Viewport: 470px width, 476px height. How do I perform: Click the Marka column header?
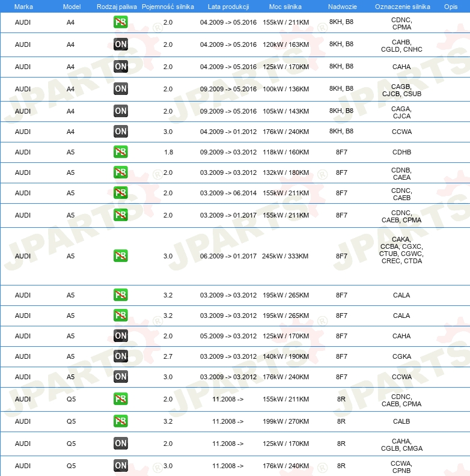click(23, 6)
